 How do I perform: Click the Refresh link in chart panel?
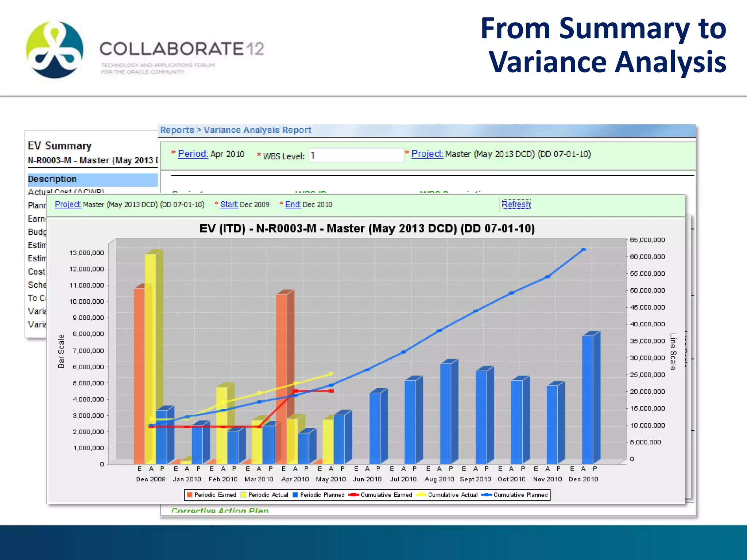(x=516, y=204)
